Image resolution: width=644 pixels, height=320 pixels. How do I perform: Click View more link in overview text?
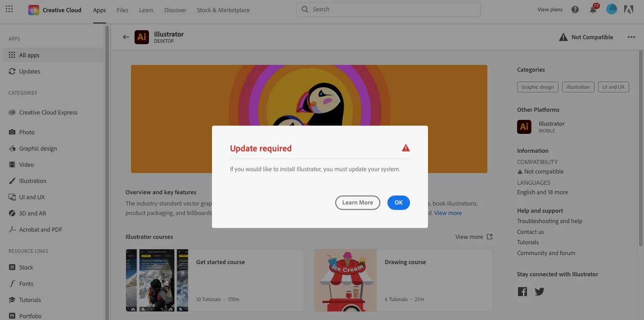[448, 213]
